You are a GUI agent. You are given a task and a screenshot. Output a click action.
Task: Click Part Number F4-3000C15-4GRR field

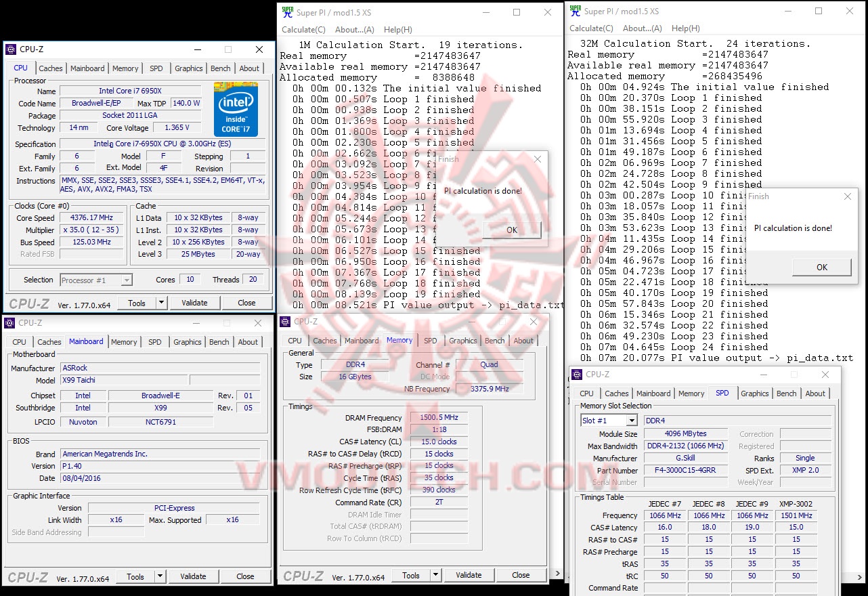coord(685,471)
